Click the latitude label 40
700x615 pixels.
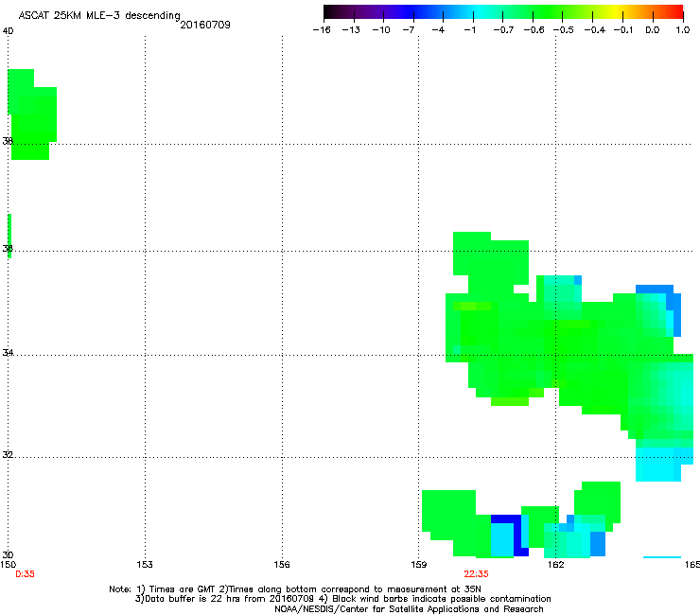(x=8, y=31)
